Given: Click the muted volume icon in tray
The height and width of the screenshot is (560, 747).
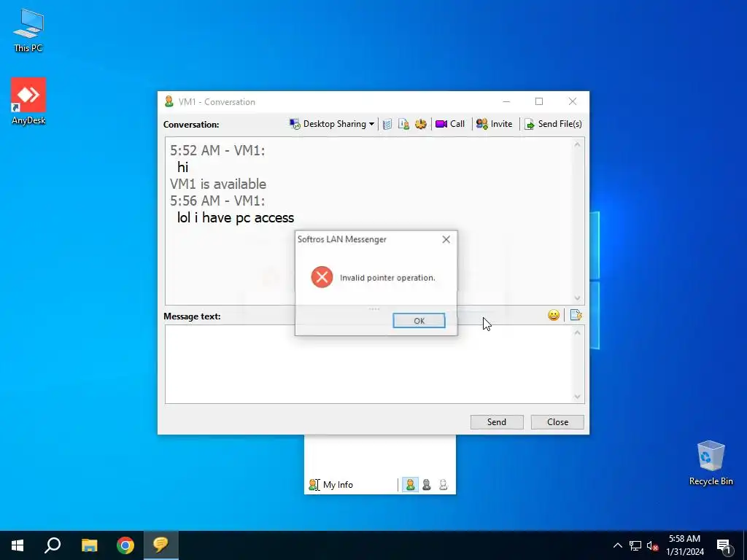Looking at the screenshot, I should [652, 545].
